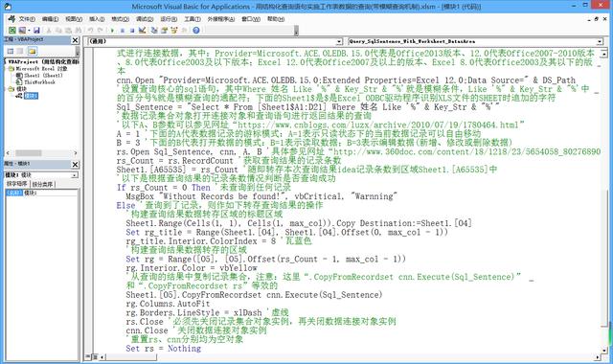Viewport: 613px width, 364px height.
Task: Click the Find binoculars icon
Action: point(79,30)
